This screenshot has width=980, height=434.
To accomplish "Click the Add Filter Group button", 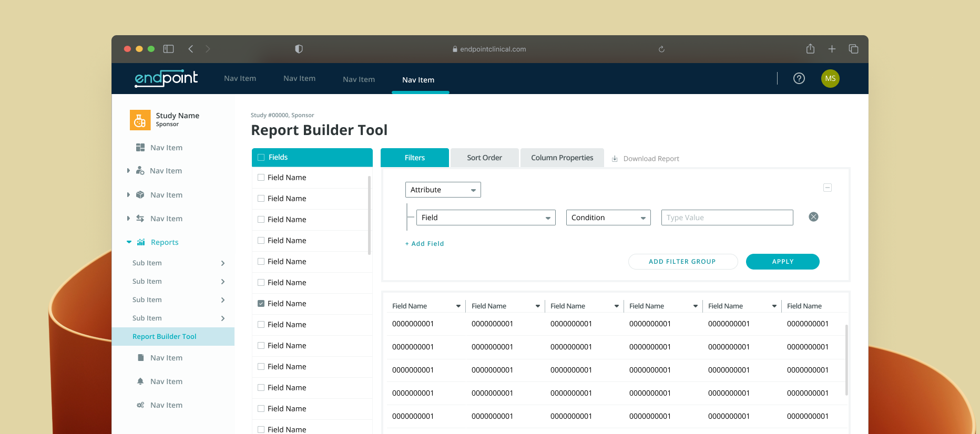I will (683, 262).
